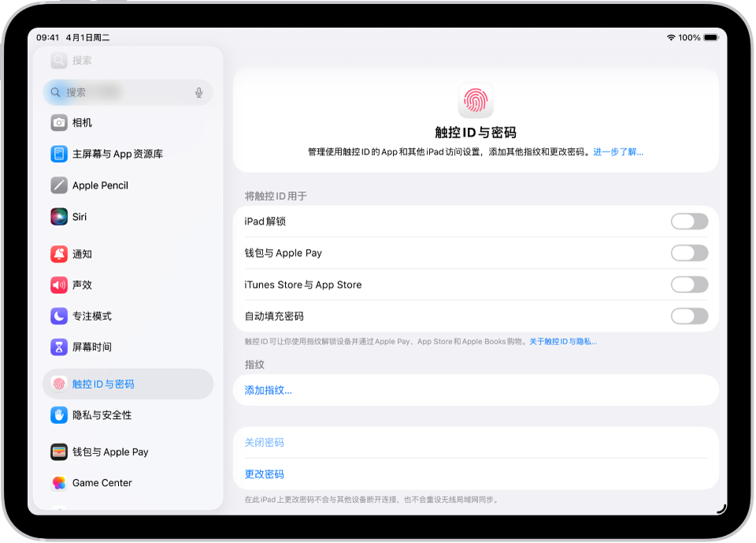
Task: Select Touch ID & Passcode in the sidebar
Action: click(x=106, y=383)
